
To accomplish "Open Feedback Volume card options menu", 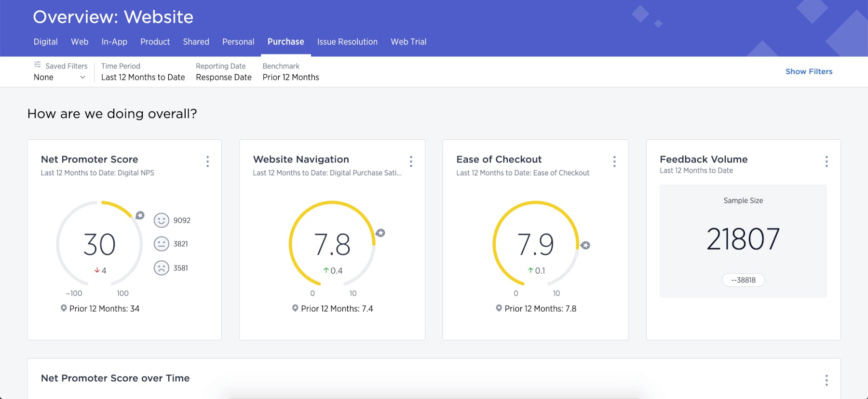I will (827, 161).
